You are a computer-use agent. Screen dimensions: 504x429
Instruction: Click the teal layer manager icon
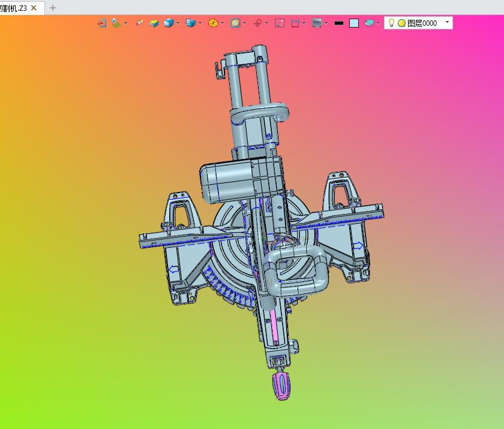click(369, 23)
